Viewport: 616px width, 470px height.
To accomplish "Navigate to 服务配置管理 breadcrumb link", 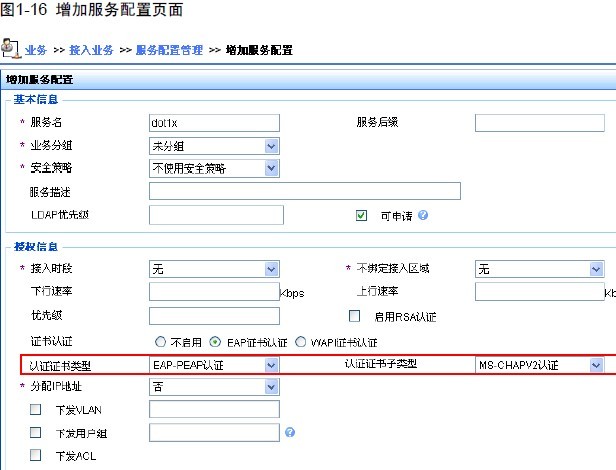I will click(167, 48).
